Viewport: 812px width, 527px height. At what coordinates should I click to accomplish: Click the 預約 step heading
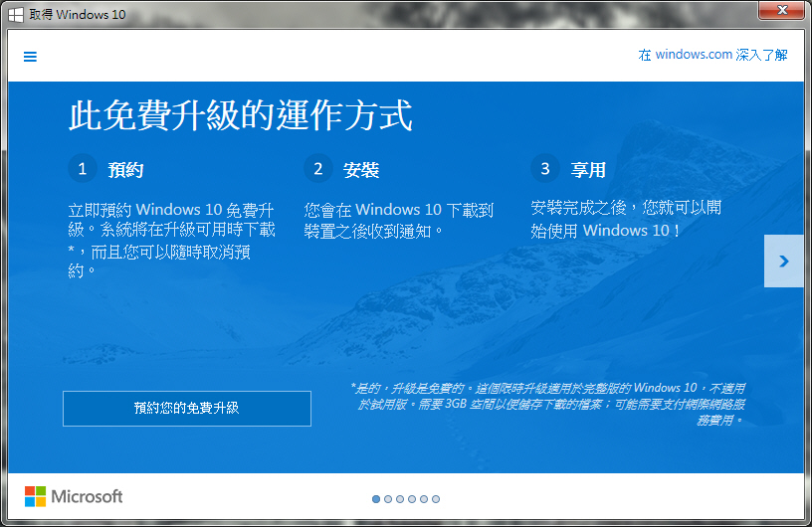click(x=125, y=170)
